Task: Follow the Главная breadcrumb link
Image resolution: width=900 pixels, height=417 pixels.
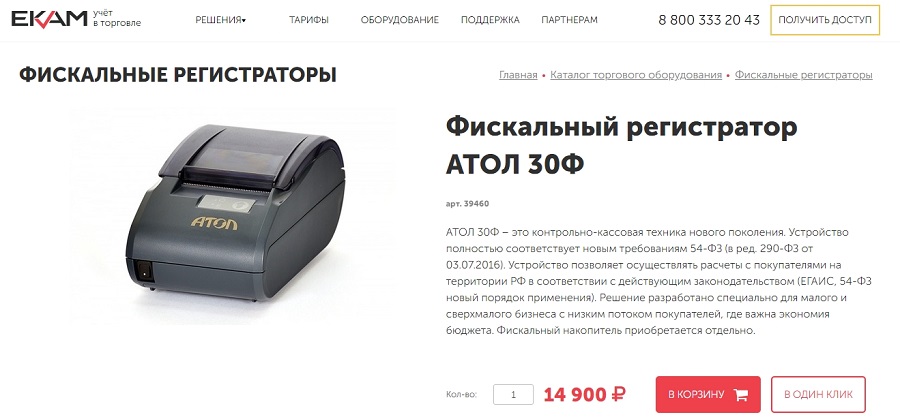Action: coord(518,75)
